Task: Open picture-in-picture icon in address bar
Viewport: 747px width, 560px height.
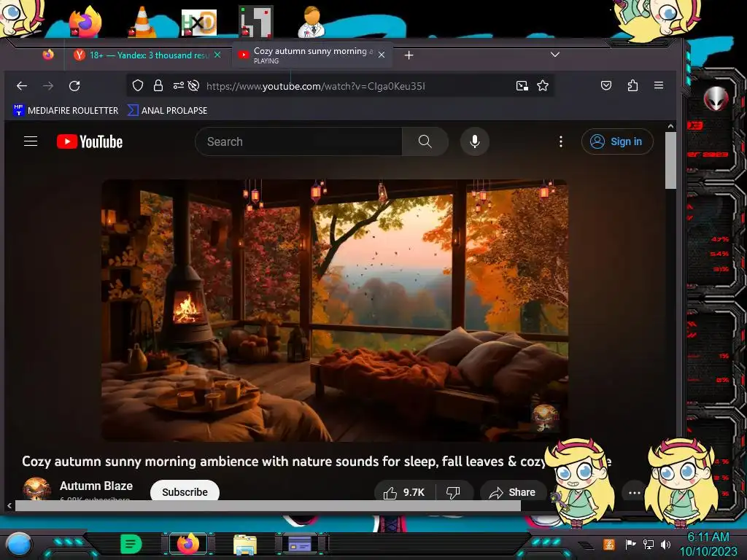Action: 522,86
